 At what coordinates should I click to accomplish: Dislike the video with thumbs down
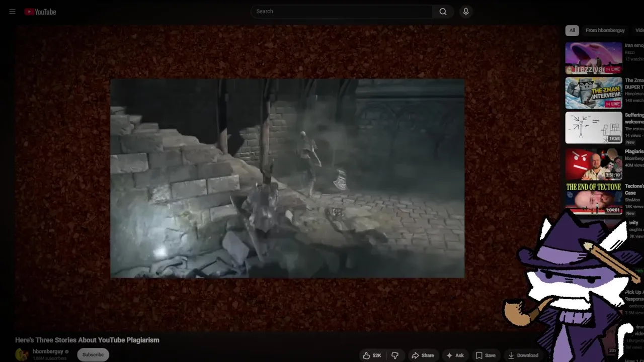pos(395,355)
